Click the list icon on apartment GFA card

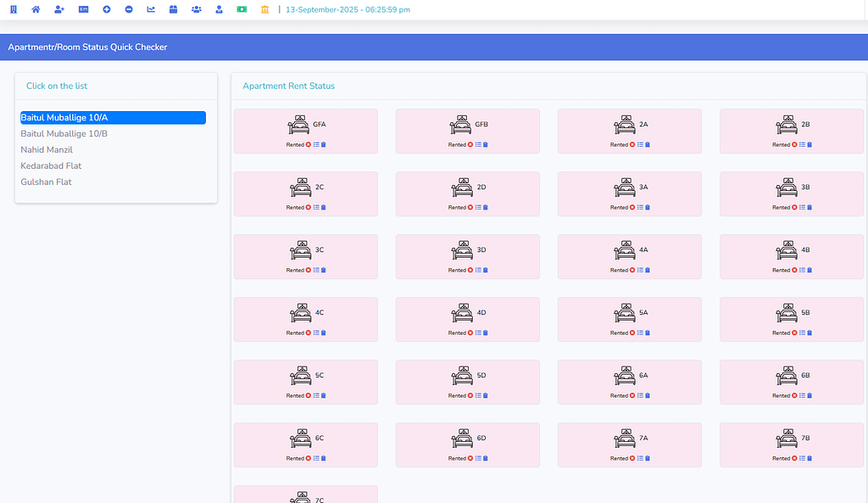(316, 144)
